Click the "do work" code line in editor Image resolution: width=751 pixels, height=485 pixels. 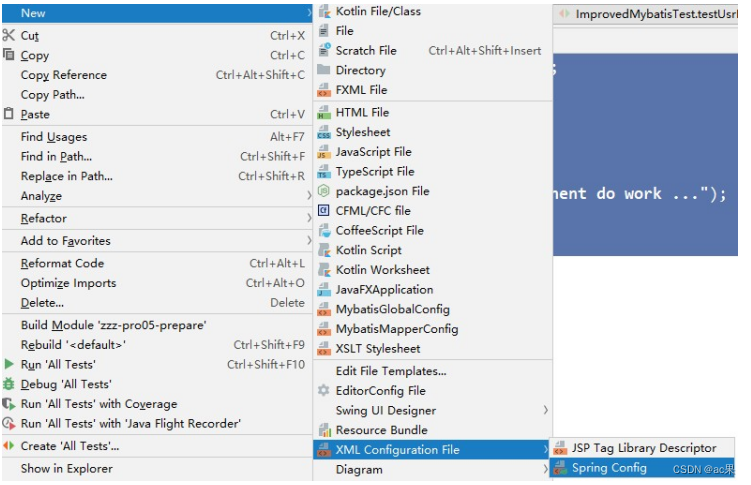(639, 194)
